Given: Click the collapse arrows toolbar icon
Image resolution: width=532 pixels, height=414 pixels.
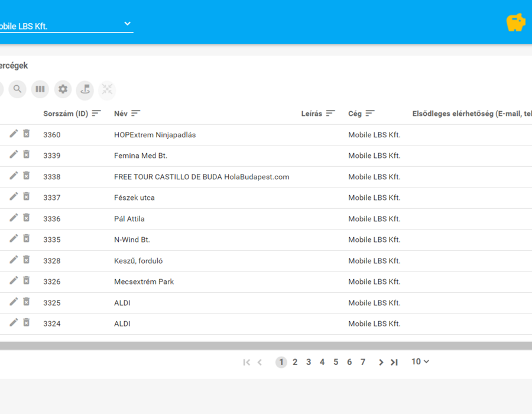Looking at the screenshot, I should point(107,90).
